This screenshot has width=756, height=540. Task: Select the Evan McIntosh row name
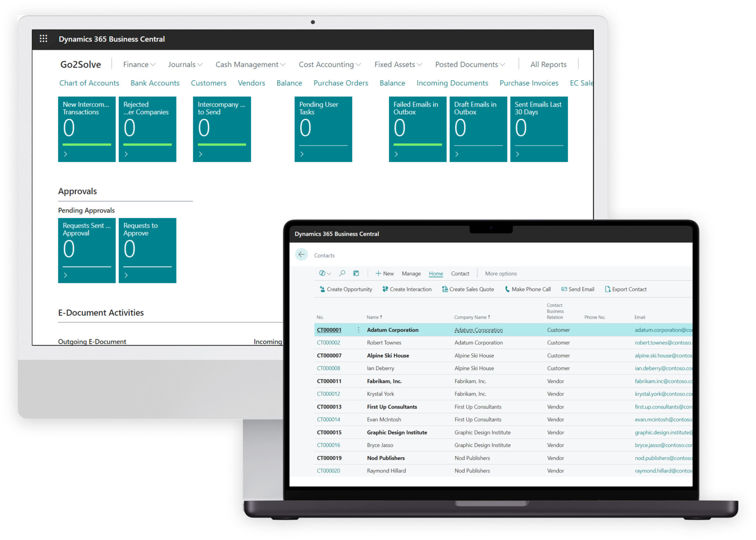pos(384,419)
